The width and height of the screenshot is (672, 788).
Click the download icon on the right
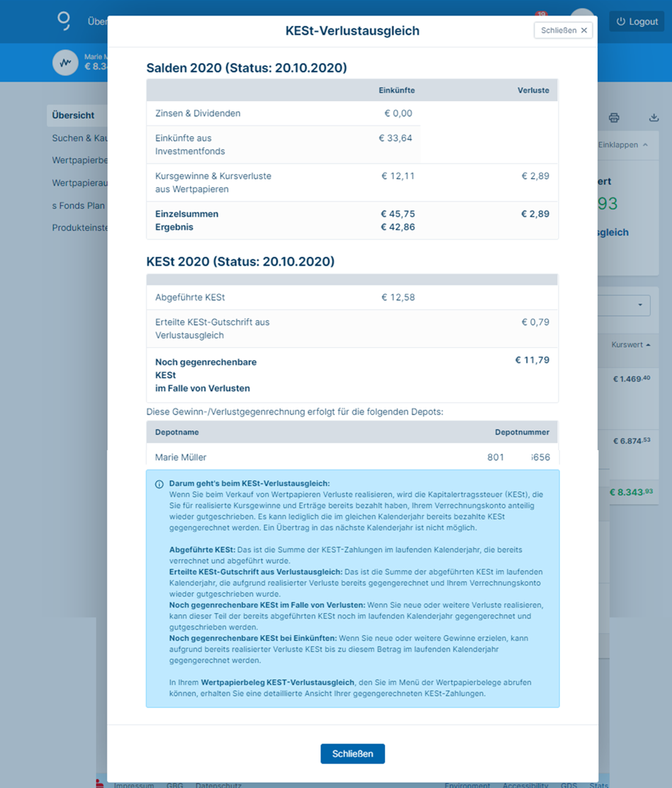coord(654,118)
